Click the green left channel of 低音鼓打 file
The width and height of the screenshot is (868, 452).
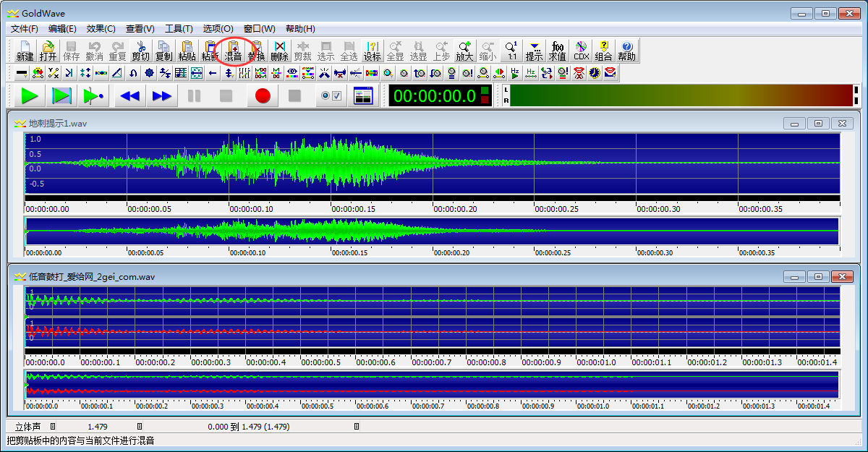[432, 301]
